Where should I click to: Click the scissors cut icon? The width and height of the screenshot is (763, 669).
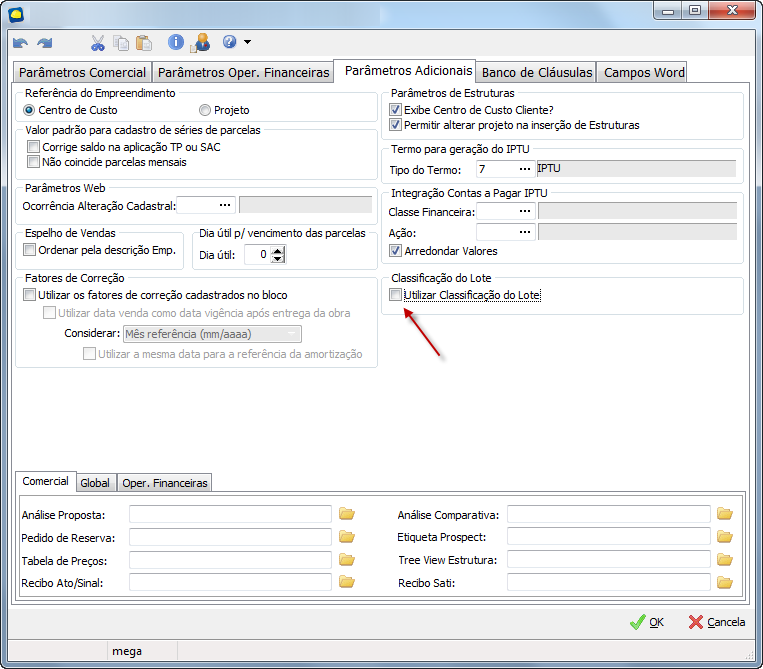[x=97, y=43]
